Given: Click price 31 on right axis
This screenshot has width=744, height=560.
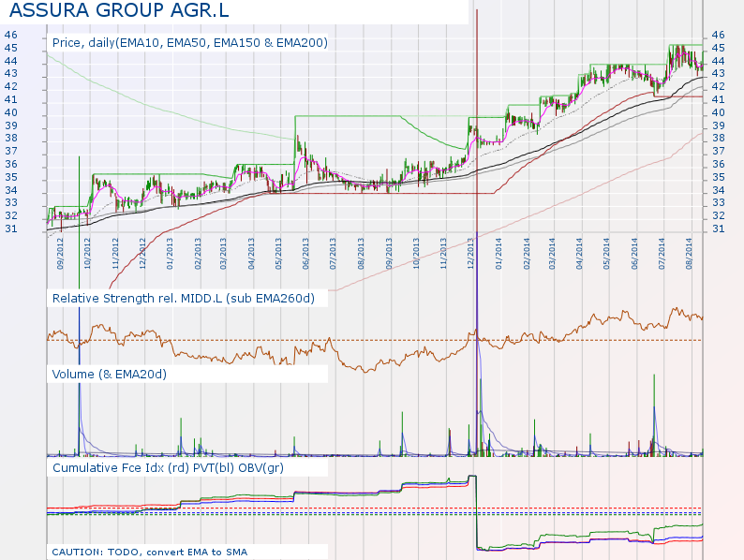Looking at the screenshot, I should 719,228.
